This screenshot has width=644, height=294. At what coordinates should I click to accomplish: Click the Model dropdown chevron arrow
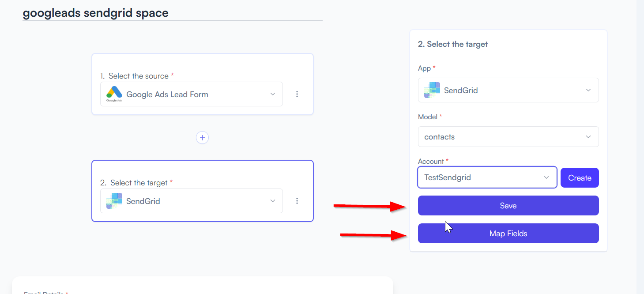[x=588, y=137]
